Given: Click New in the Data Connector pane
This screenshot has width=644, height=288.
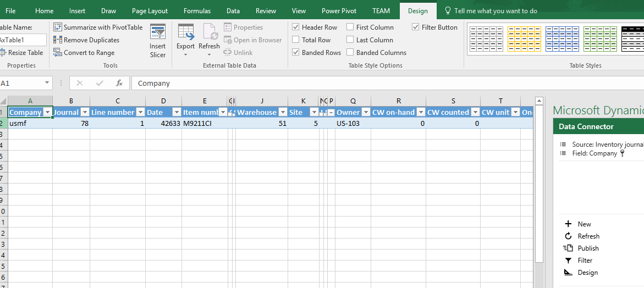Looking at the screenshot, I should (584, 224).
